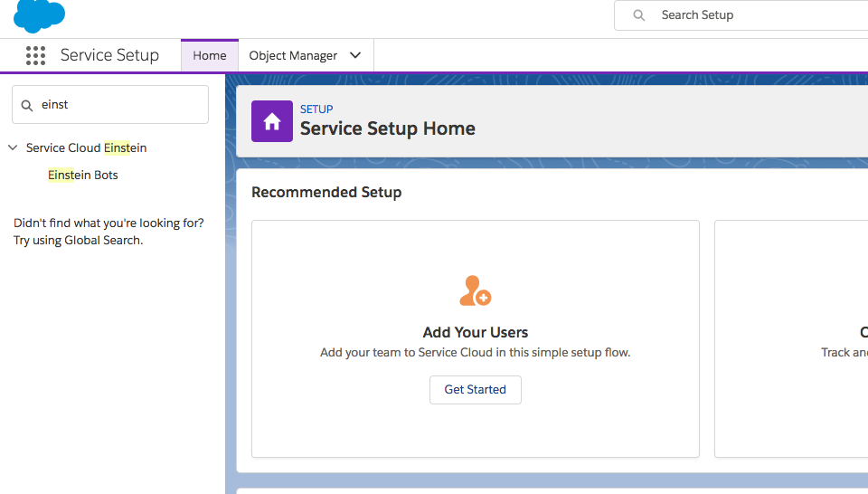Switch to the Home tab
The width and height of the screenshot is (868, 494).
209,55
